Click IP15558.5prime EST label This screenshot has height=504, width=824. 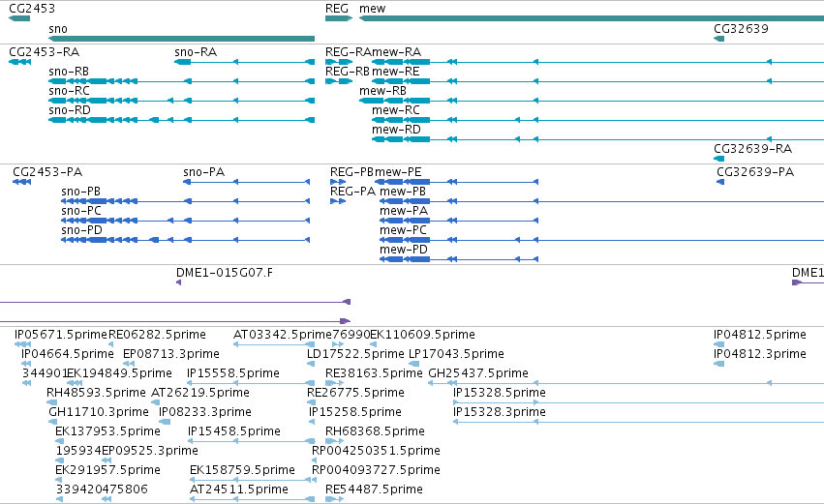coord(233,373)
